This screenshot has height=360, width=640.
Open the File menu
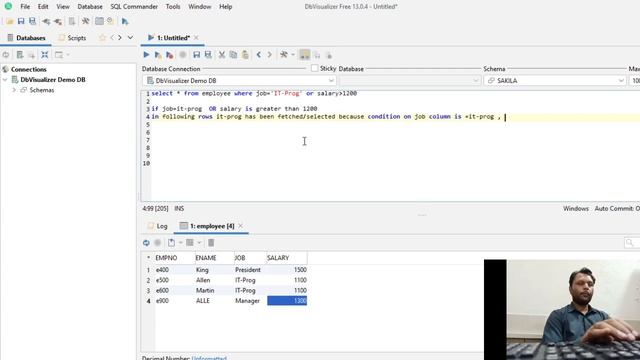point(25,7)
